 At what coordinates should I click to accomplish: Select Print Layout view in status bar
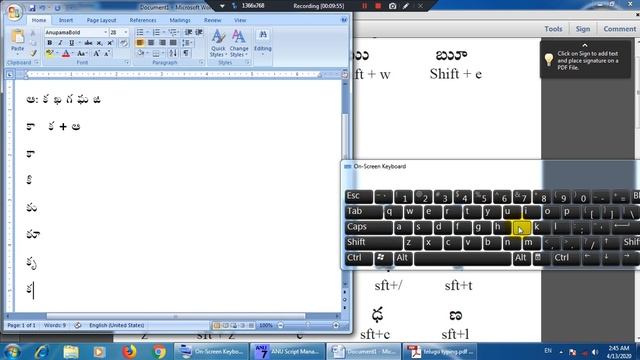point(216,325)
